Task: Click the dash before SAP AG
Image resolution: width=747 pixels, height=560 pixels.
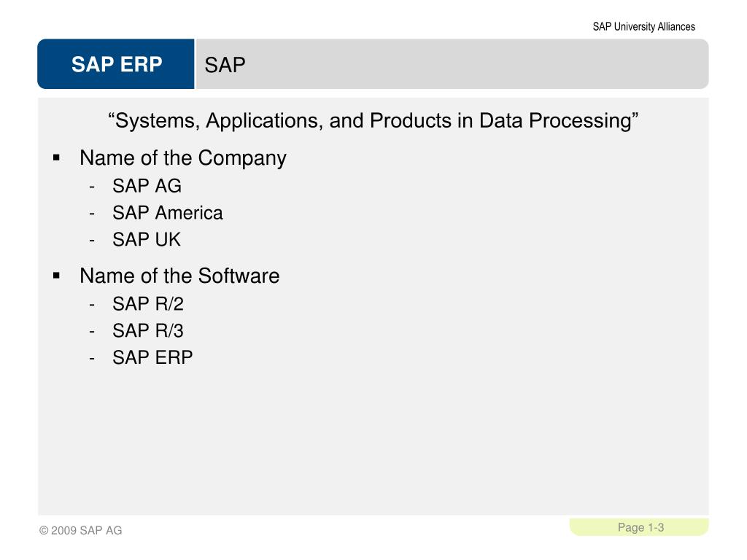Action: (x=92, y=187)
